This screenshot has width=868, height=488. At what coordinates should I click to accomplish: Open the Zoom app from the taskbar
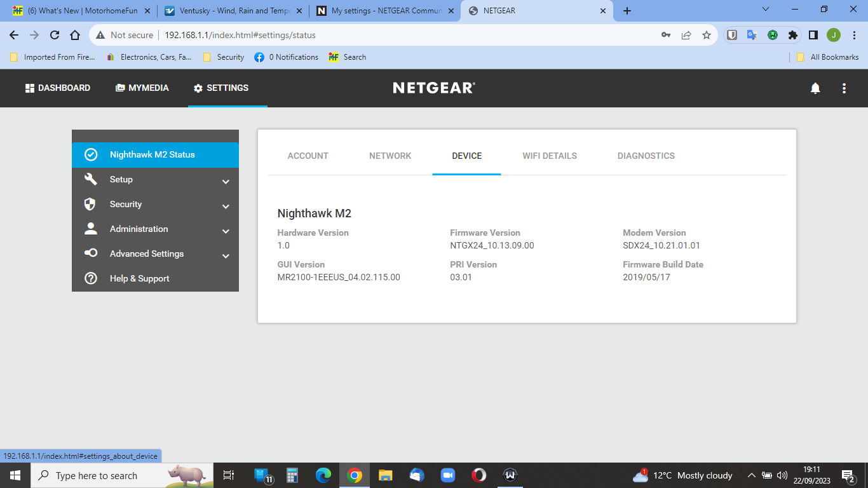click(448, 475)
